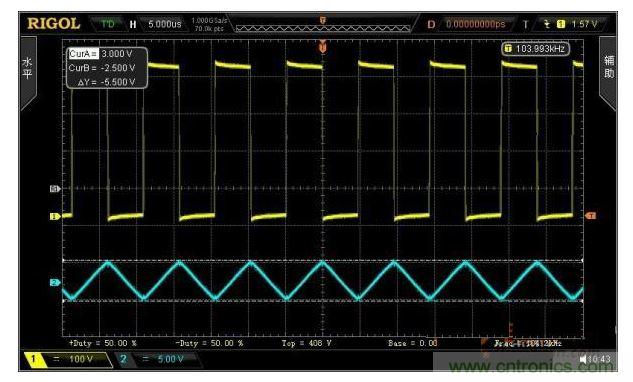
Task: Click the cyan channel 2 ground marker
Action: (x=55, y=282)
